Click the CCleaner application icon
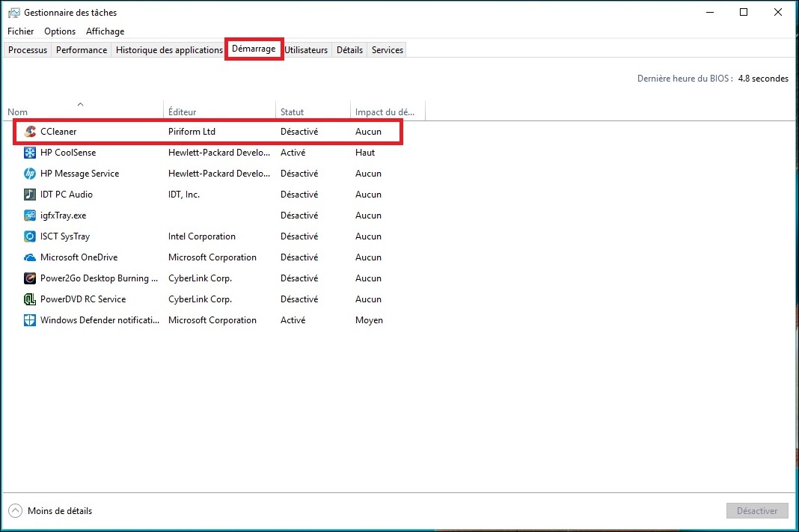Image resolution: width=799 pixels, height=532 pixels. click(30, 131)
